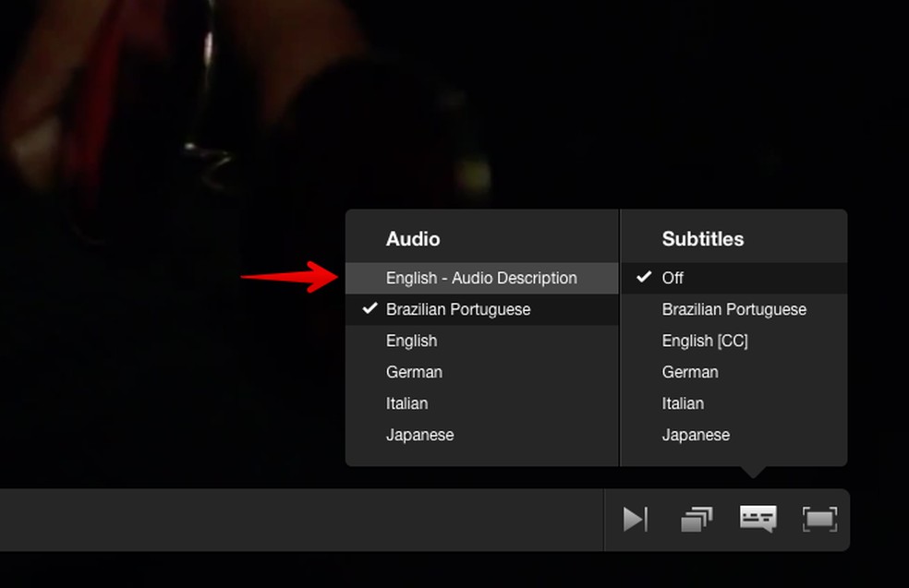
Task: Click the Subtitles column heading
Action: pyautogui.click(x=703, y=239)
